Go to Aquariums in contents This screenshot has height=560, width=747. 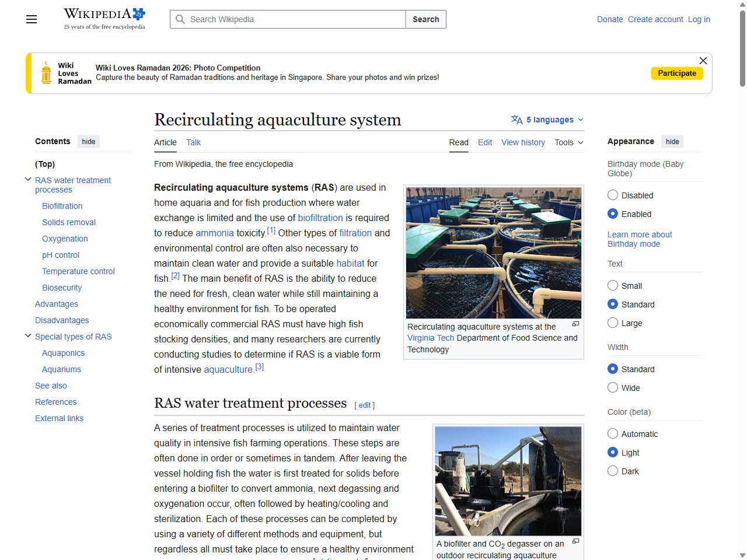(61, 369)
